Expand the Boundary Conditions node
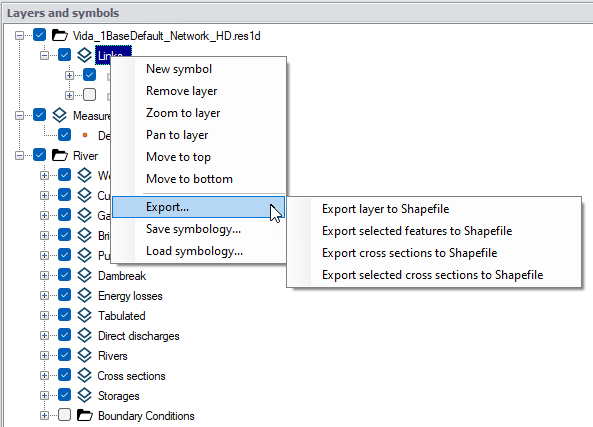This screenshot has width=593, height=427. (44, 416)
